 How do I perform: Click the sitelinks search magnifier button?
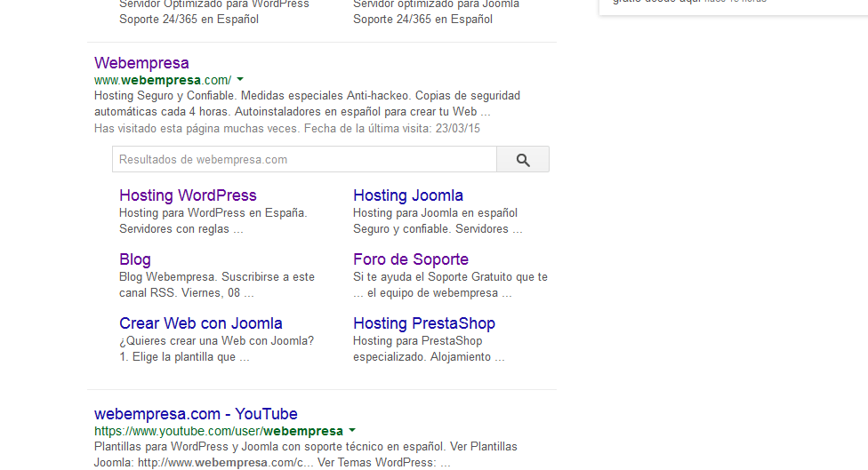click(x=523, y=159)
